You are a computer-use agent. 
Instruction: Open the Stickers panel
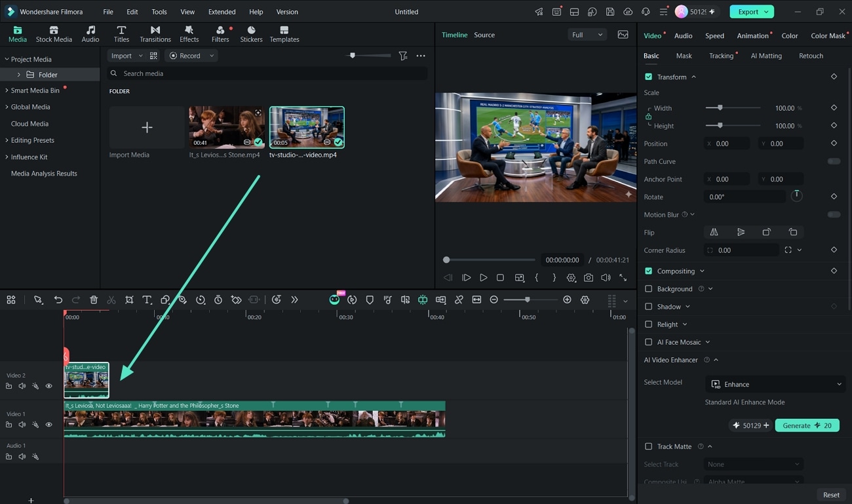(251, 34)
